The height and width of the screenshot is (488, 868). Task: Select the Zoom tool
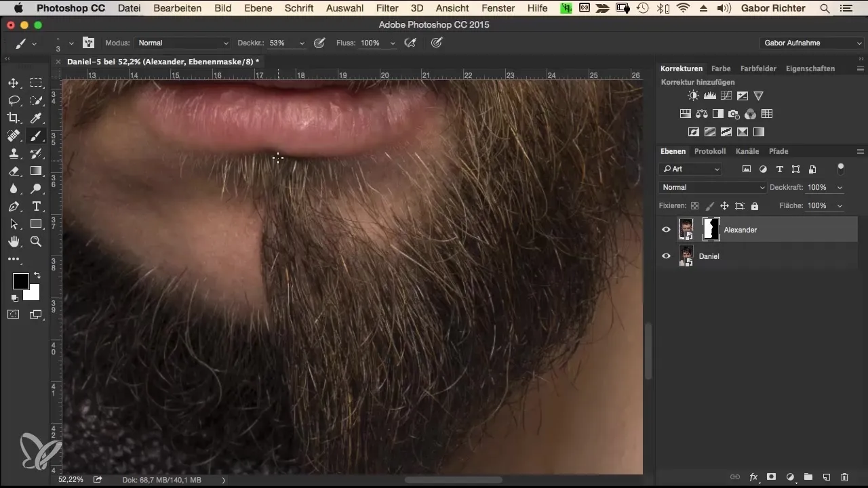click(36, 241)
